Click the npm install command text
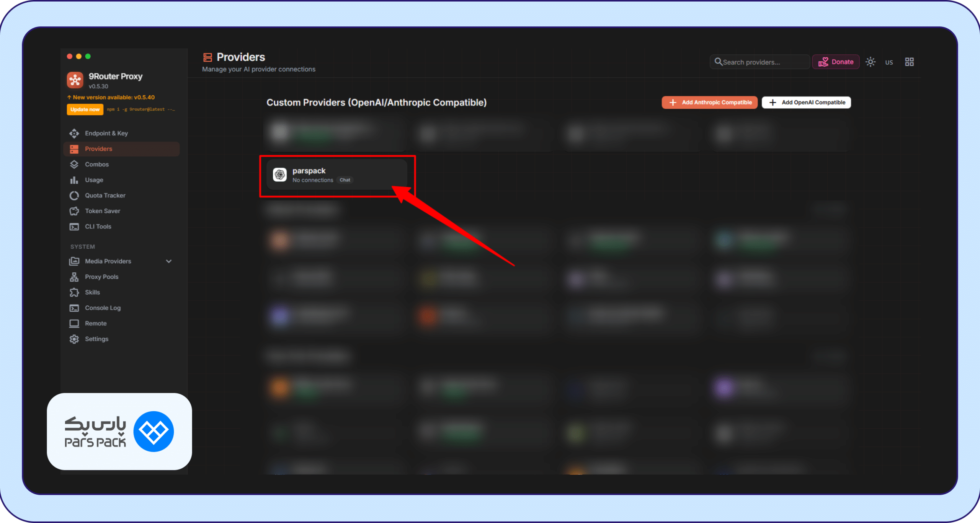This screenshot has width=980, height=523. point(141,109)
